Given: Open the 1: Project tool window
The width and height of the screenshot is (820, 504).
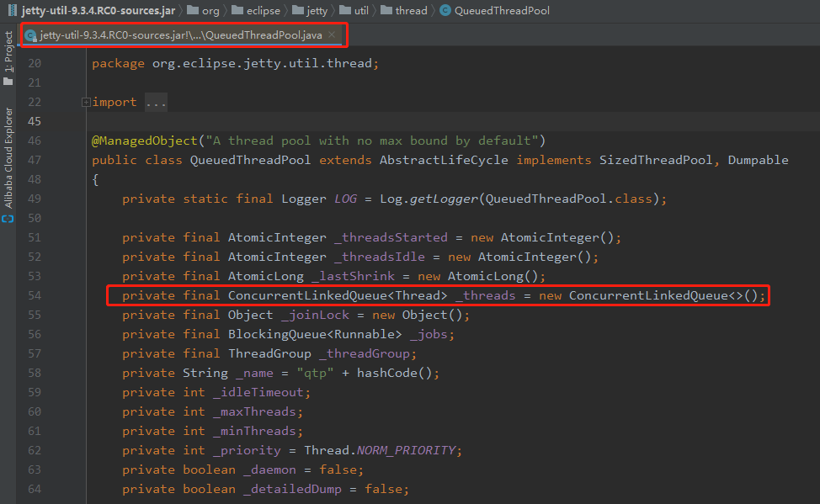Looking at the screenshot, I should 8,51.
